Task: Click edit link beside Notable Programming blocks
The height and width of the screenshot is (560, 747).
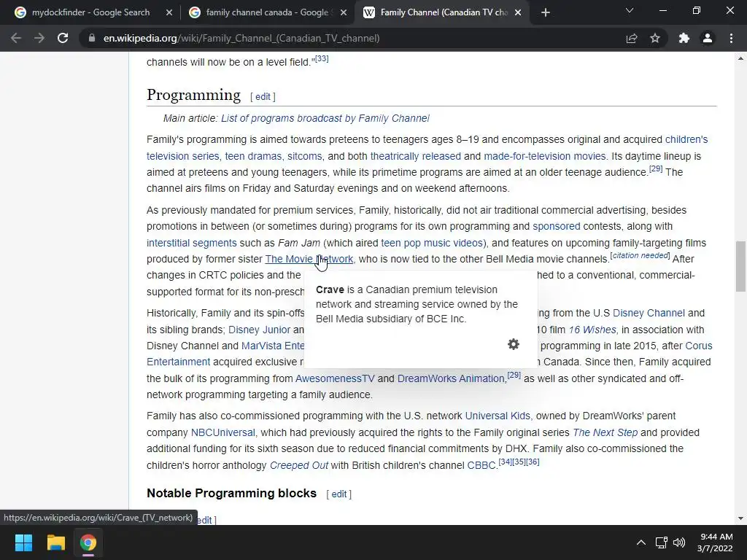Action: (x=338, y=494)
